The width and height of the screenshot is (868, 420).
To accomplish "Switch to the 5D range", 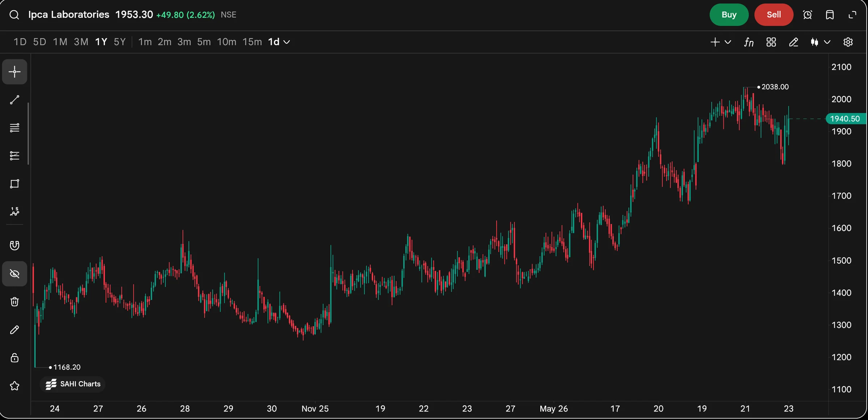I will [40, 42].
